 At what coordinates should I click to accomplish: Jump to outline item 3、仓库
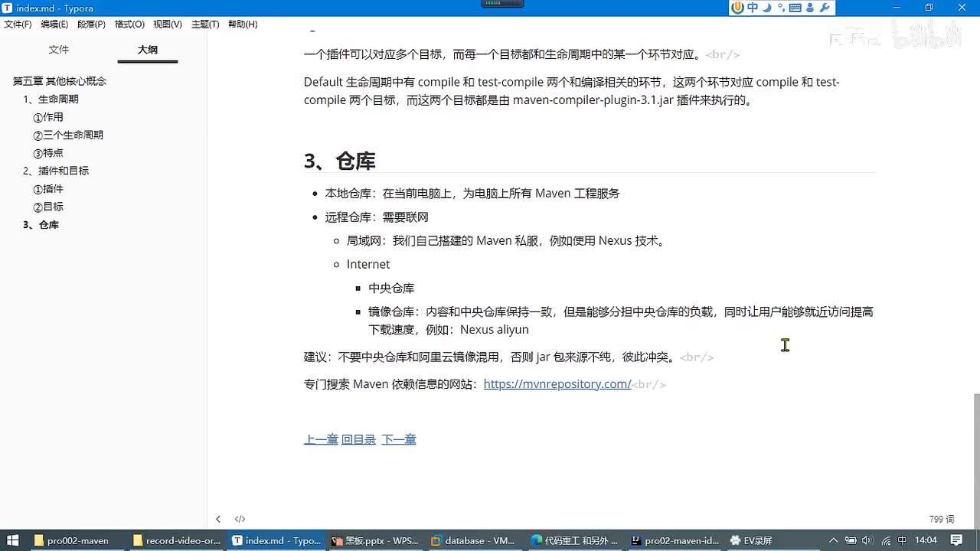[x=41, y=225]
